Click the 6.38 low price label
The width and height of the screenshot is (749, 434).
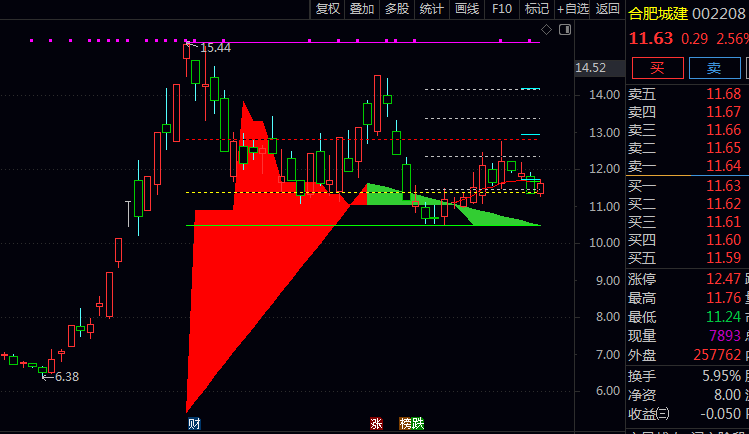pyautogui.click(x=67, y=377)
